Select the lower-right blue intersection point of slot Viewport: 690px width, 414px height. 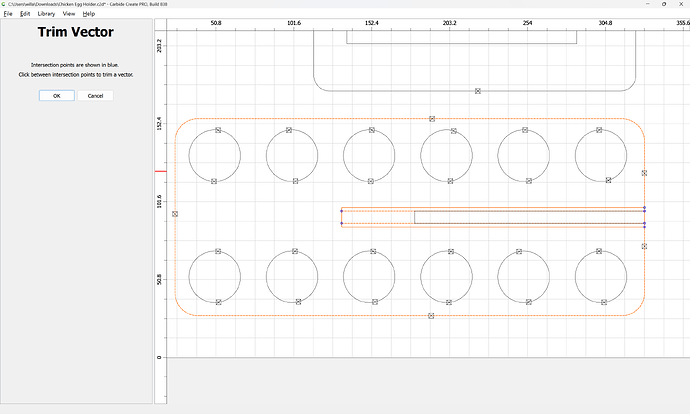click(644, 224)
